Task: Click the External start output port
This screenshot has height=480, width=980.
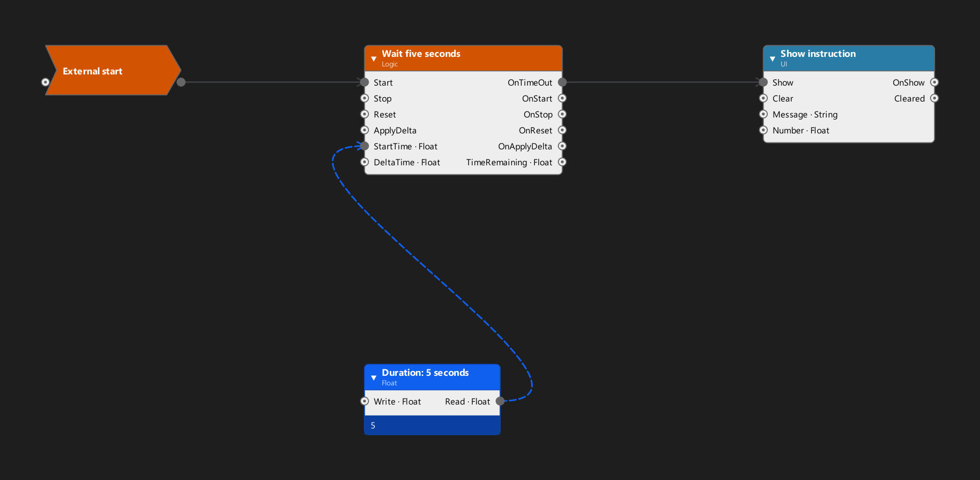Action: click(181, 82)
